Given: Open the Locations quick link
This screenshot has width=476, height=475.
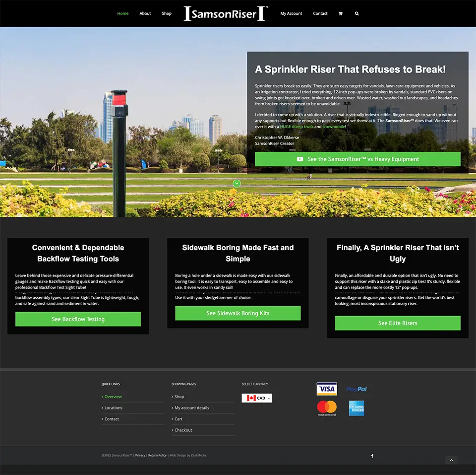Looking at the screenshot, I should coord(113,408).
